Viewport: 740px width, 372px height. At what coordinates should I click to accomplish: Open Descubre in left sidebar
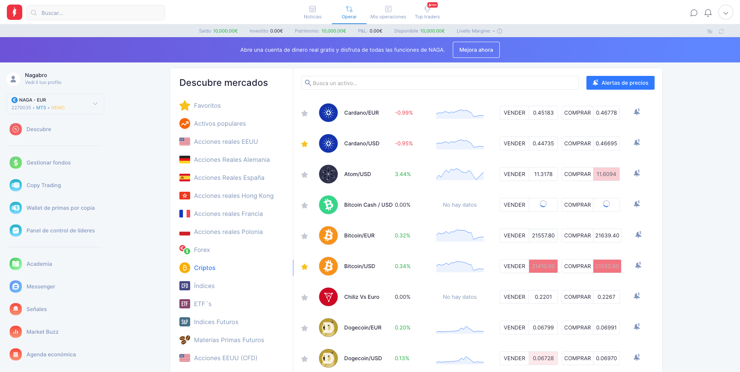(x=30, y=129)
